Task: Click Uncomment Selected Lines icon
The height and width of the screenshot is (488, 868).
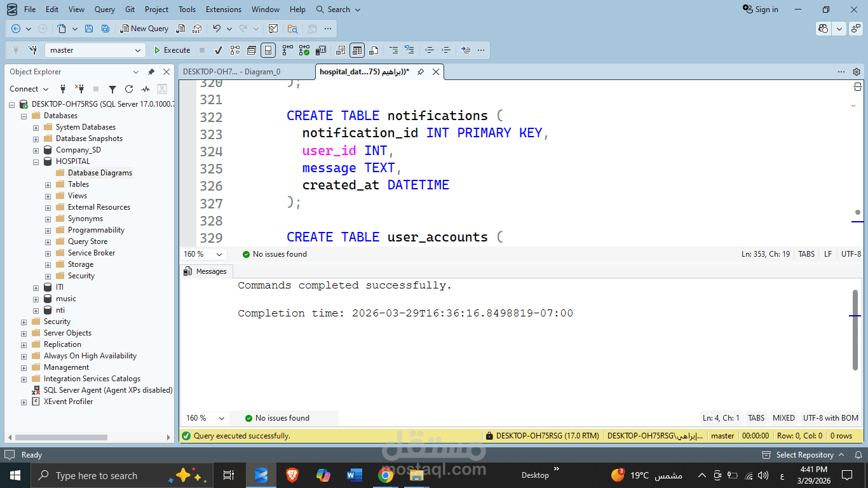Action: [409, 50]
